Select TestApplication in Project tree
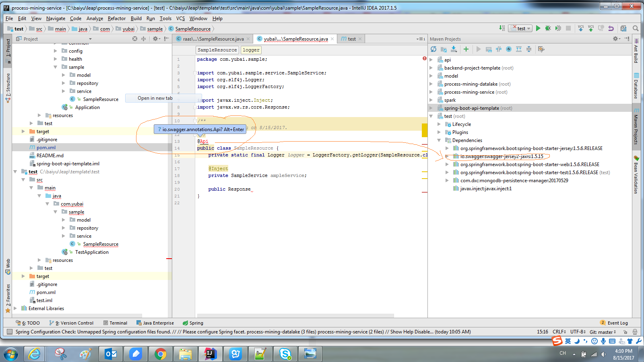 click(x=92, y=252)
